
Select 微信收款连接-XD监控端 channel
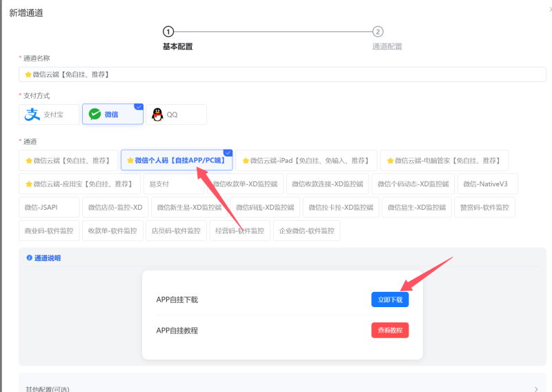327,184
